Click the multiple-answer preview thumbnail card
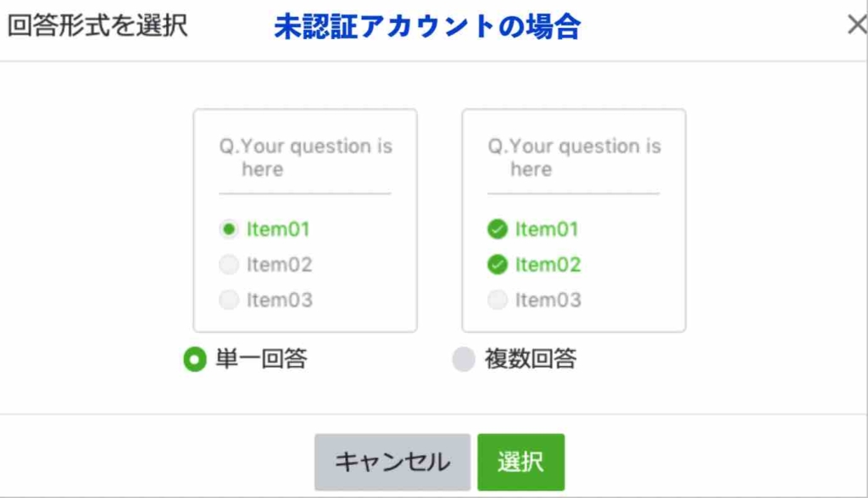This screenshot has width=868, height=498. tap(573, 220)
